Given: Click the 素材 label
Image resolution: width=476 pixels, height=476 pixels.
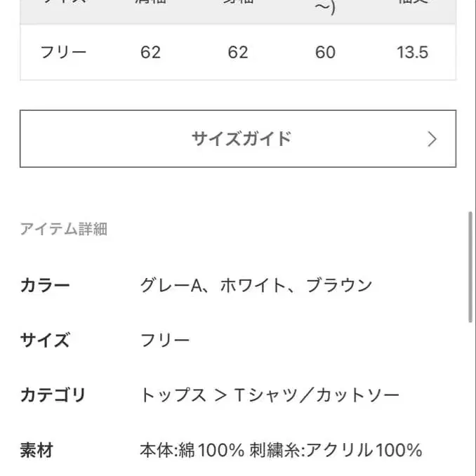Looking at the screenshot, I should (37, 450).
